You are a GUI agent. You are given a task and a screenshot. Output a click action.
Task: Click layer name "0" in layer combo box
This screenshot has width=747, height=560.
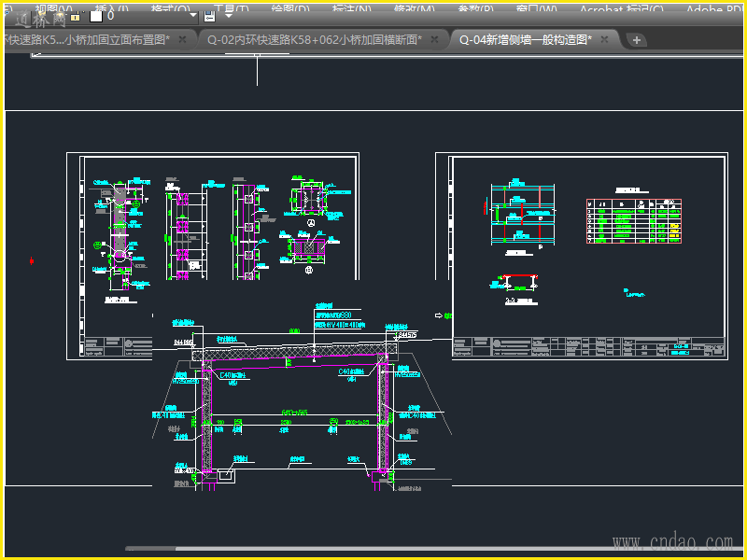111,16
